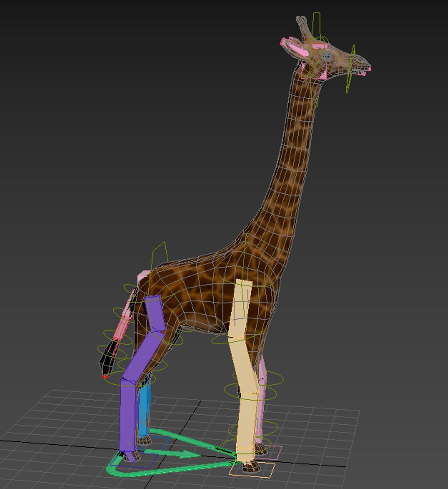Click the green arrow on root controller
The image size is (448, 489).
[x=173, y=453]
